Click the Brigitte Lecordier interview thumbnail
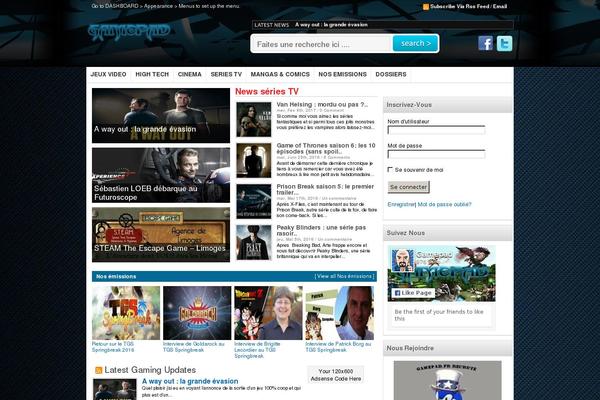600x400 pixels. coord(268,313)
